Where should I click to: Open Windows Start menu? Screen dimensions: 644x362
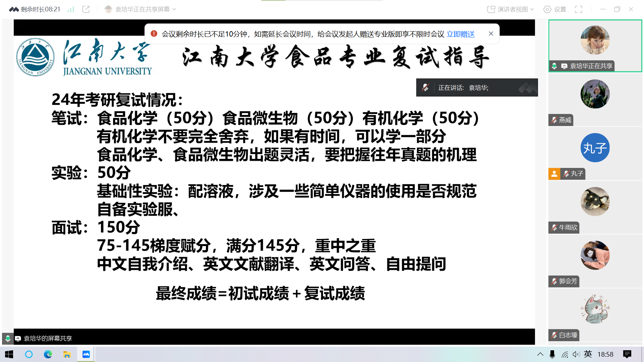(x=9, y=354)
